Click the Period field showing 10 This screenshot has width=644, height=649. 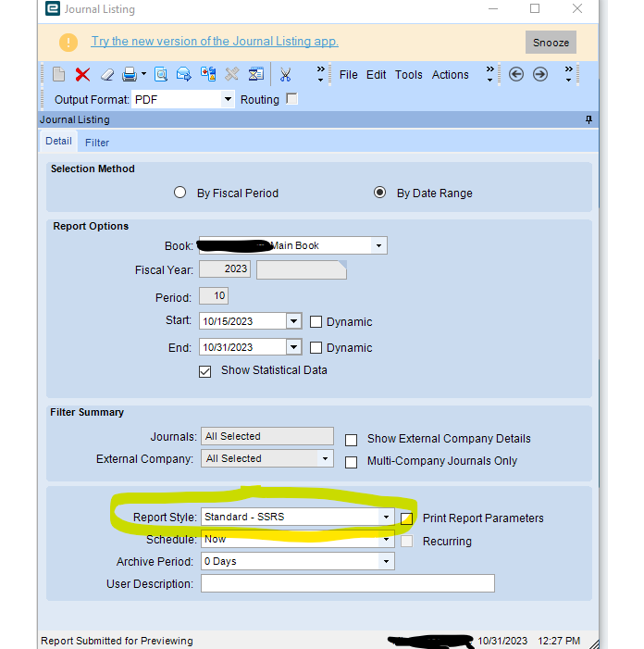click(214, 296)
